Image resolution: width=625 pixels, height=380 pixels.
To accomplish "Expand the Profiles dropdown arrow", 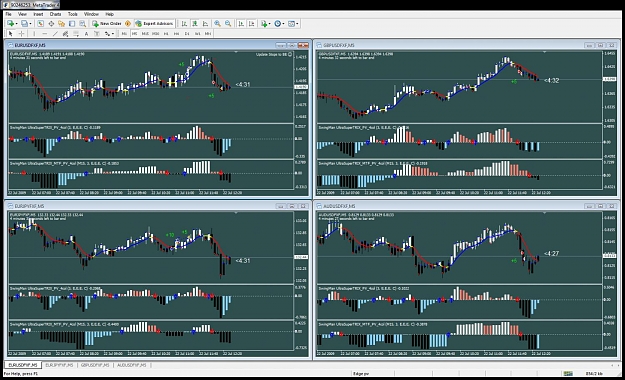I will (30, 24).
